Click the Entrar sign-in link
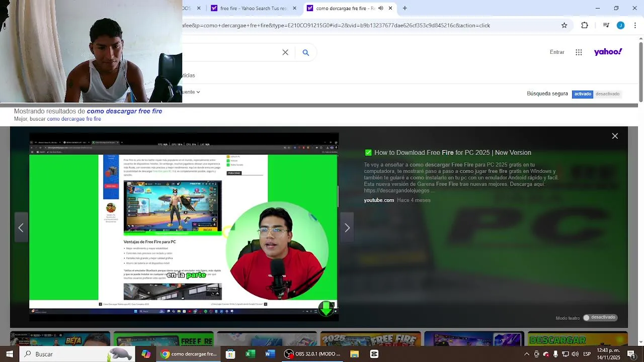This screenshot has height=362, width=644. [x=557, y=52]
